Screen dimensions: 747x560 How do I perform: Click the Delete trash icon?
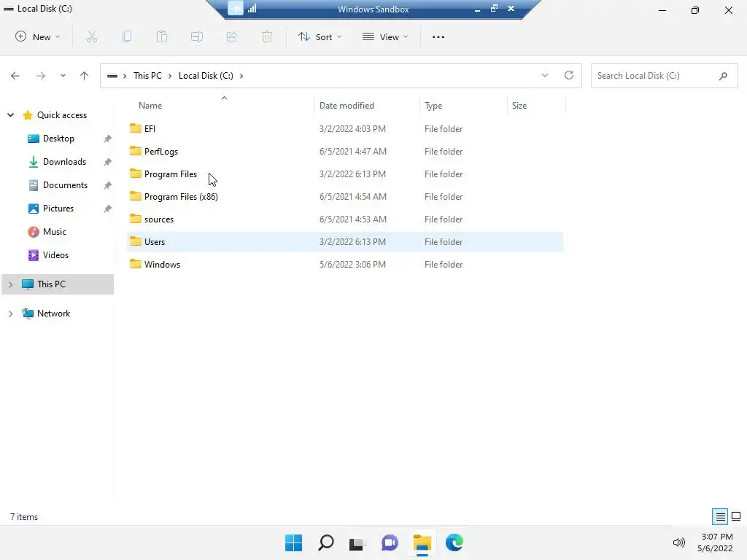(267, 36)
